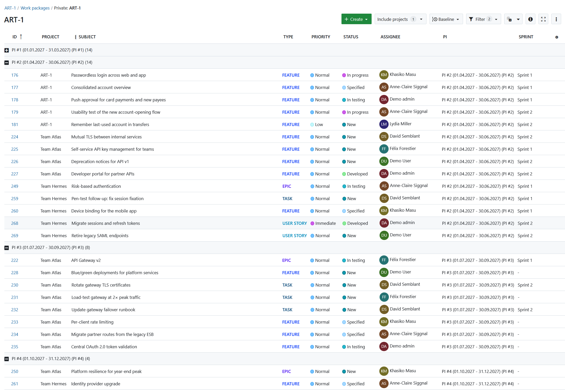Open the Baseline dropdown
The width and height of the screenshot is (565, 392).
point(446,19)
